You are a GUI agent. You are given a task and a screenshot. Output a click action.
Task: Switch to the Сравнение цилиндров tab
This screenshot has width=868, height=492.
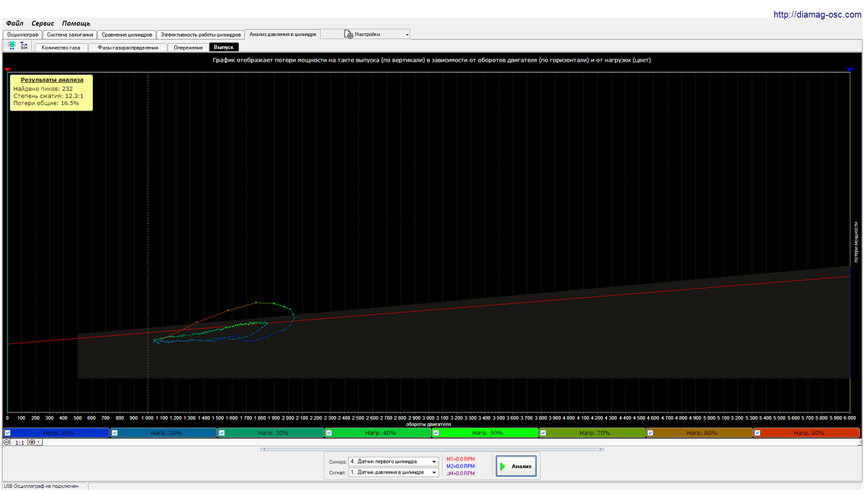[x=127, y=34]
